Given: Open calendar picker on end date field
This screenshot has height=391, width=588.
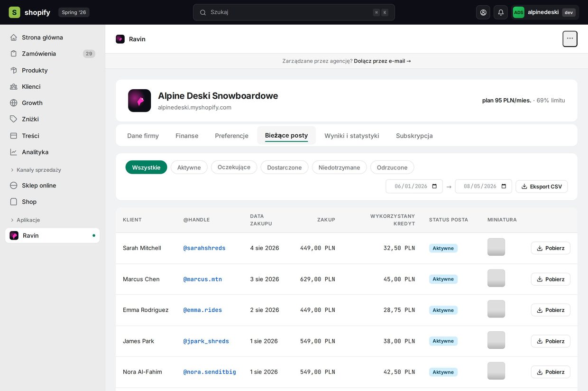Looking at the screenshot, I should point(504,186).
